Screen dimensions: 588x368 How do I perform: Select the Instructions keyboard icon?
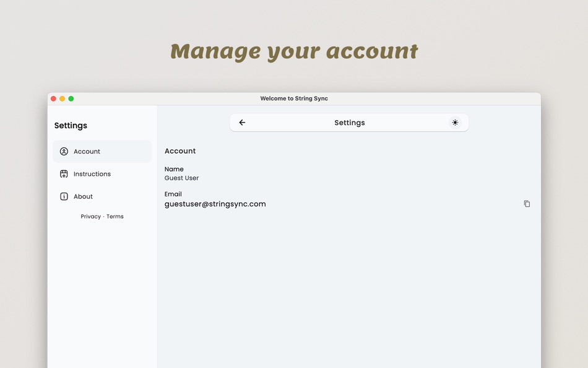pyautogui.click(x=64, y=174)
